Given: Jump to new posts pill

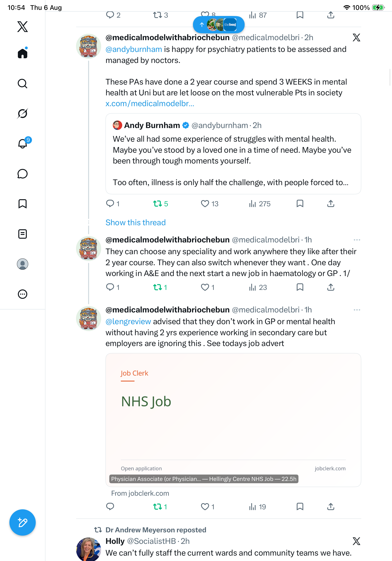Looking at the screenshot, I should pos(219,25).
